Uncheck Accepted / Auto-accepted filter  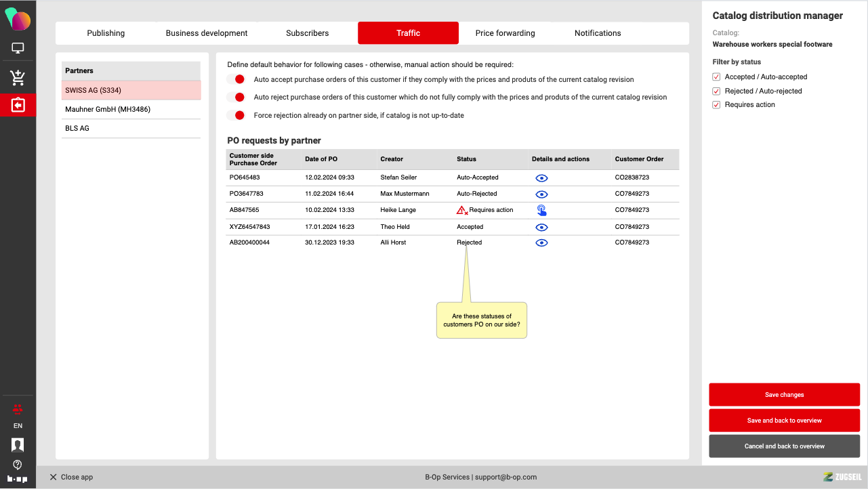[716, 77]
